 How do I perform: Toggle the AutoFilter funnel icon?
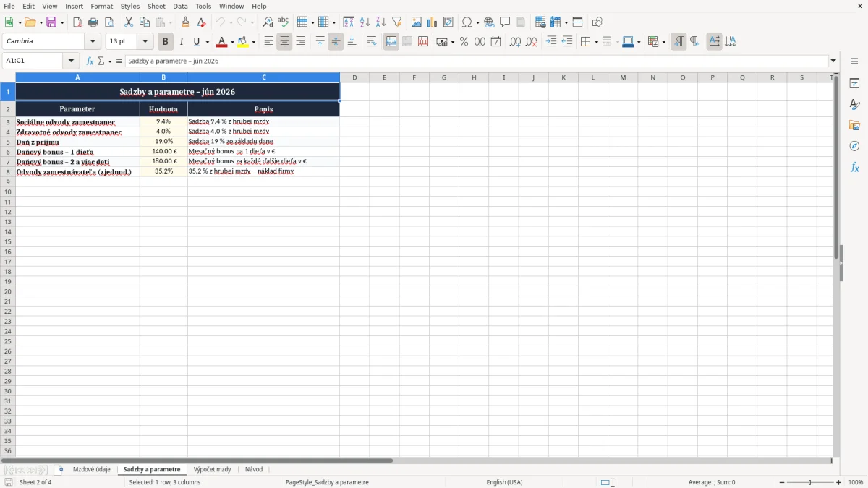397,22
